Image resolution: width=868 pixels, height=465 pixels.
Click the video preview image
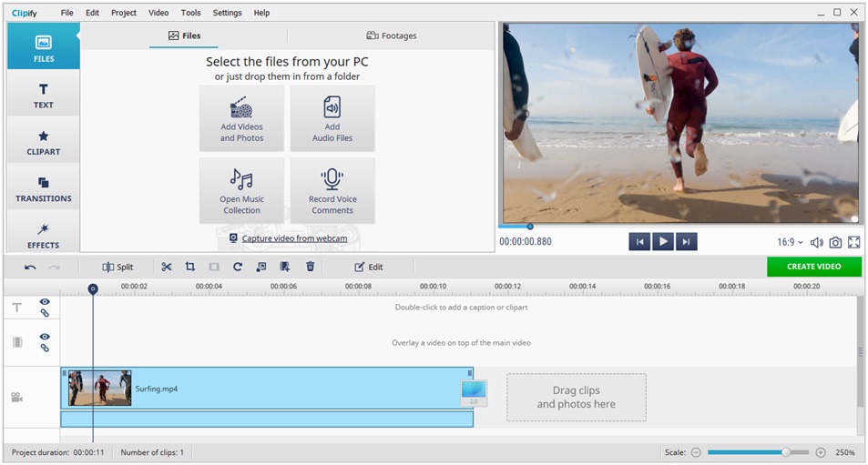tap(680, 123)
